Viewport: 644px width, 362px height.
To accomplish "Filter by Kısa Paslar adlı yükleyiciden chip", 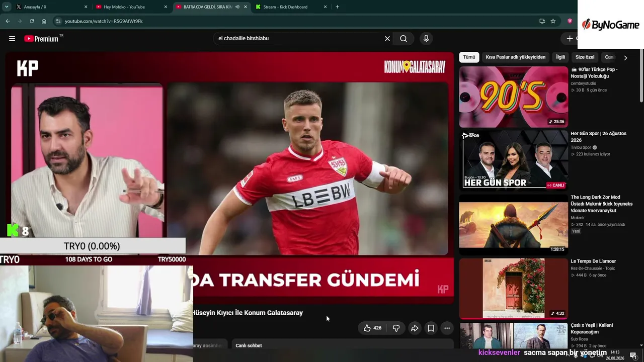I will click(x=515, y=57).
